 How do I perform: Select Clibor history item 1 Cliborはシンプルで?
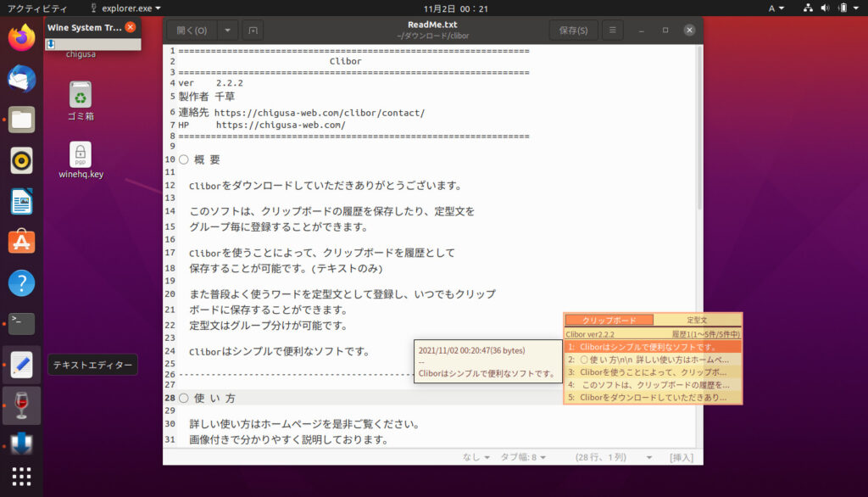[653, 347]
